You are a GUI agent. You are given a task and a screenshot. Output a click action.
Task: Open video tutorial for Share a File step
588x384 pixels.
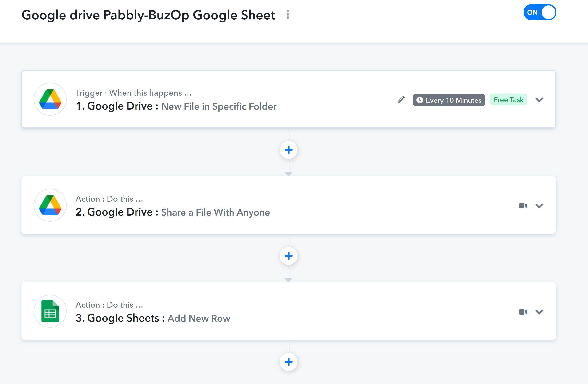click(523, 206)
